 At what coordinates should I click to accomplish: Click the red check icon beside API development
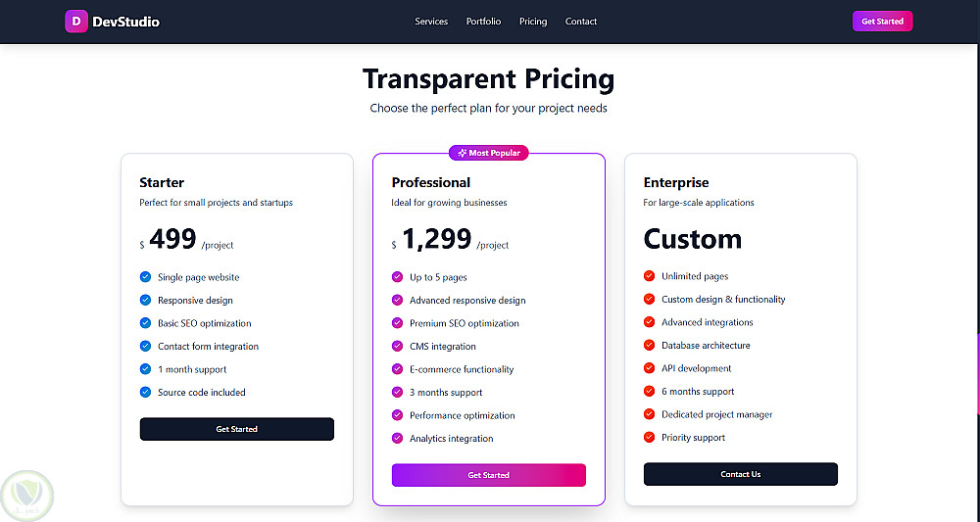click(649, 368)
